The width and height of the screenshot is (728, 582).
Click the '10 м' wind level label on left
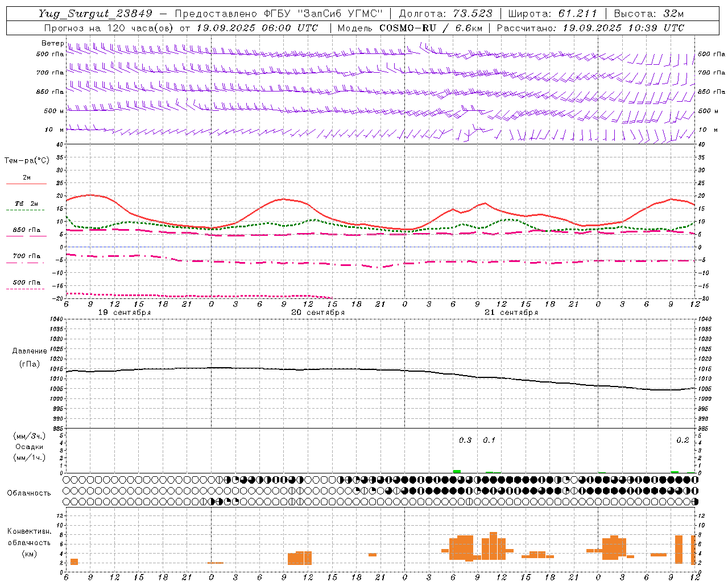point(54,130)
